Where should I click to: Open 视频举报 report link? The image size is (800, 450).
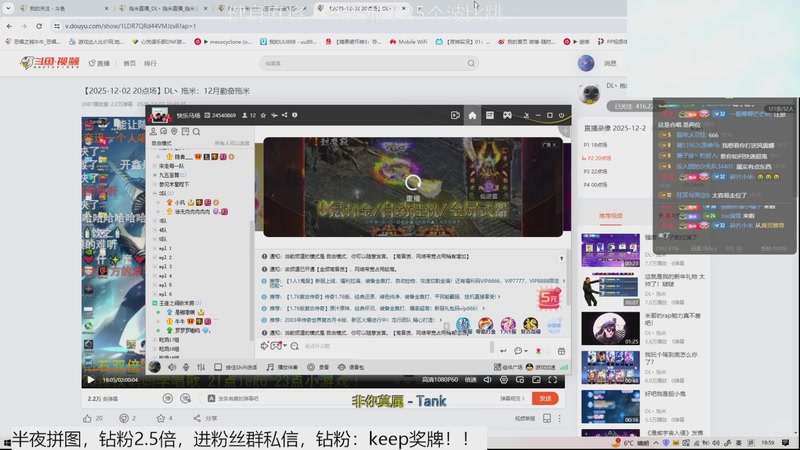[x=525, y=418]
